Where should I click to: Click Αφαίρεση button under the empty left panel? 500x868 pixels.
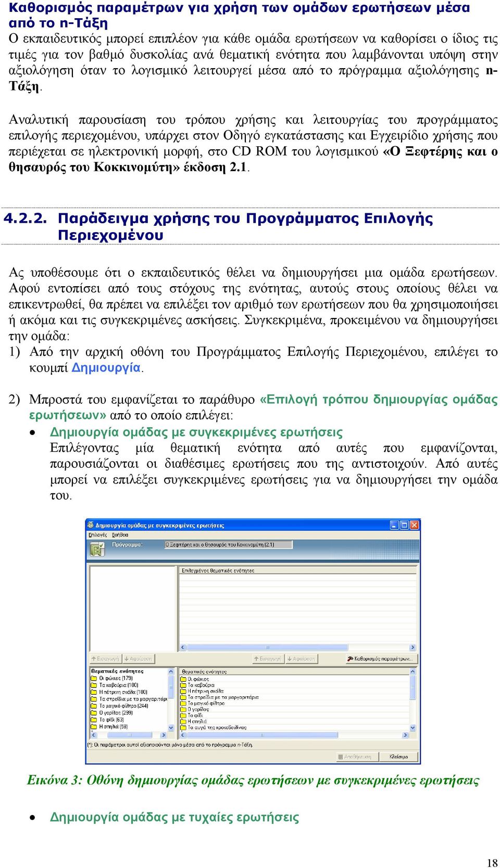[138, 659]
